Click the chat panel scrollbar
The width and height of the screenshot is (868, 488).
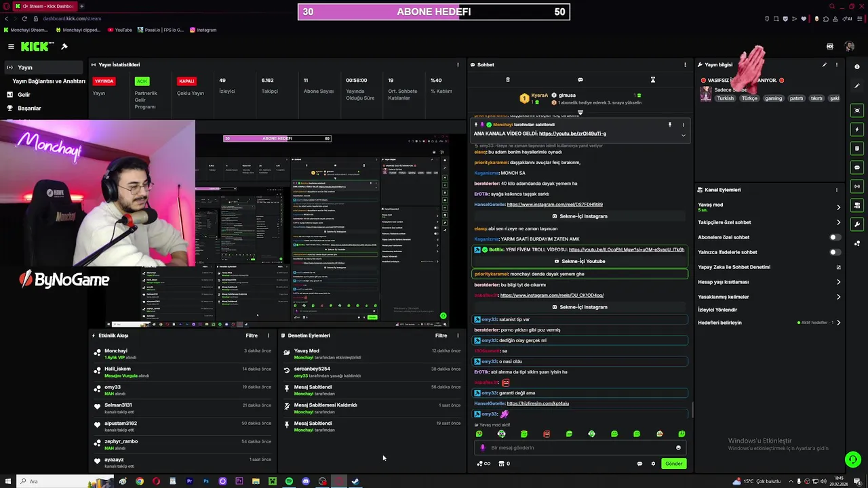(692, 409)
